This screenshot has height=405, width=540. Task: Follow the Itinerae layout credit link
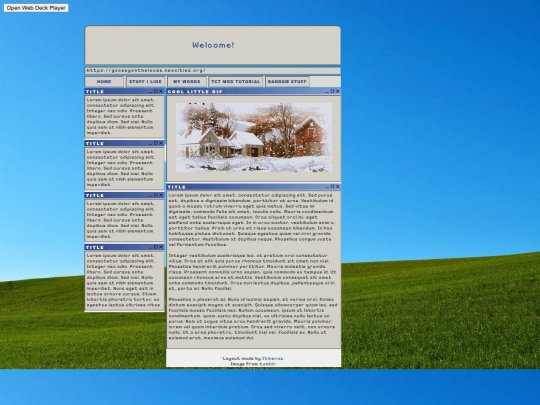point(273,359)
